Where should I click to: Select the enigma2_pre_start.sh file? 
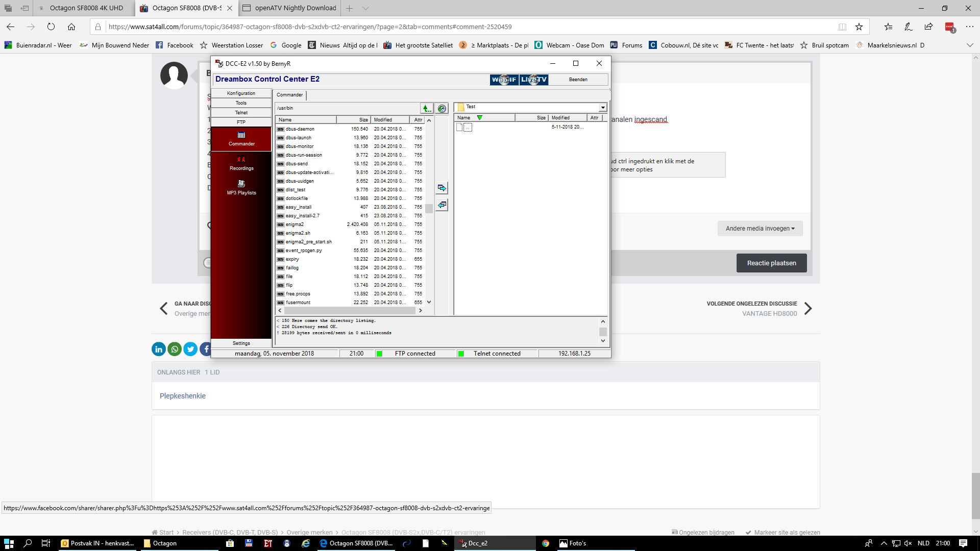pyautogui.click(x=350, y=242)
